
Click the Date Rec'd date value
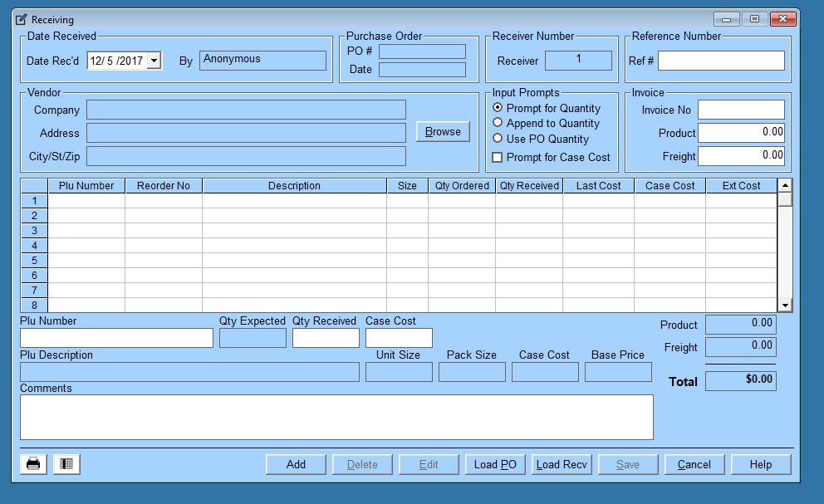coord(116,61)
